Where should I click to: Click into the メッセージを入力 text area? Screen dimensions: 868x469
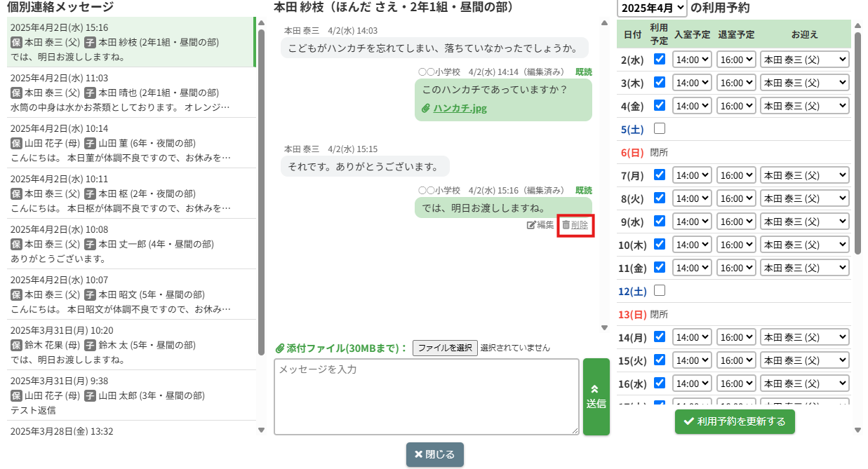point(426,397)
